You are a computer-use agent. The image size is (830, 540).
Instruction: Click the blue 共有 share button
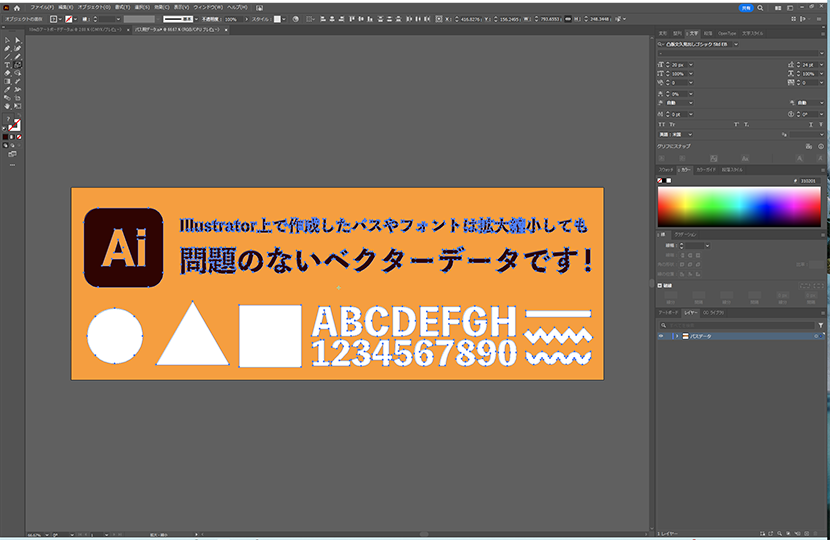(x=746, y=6)
